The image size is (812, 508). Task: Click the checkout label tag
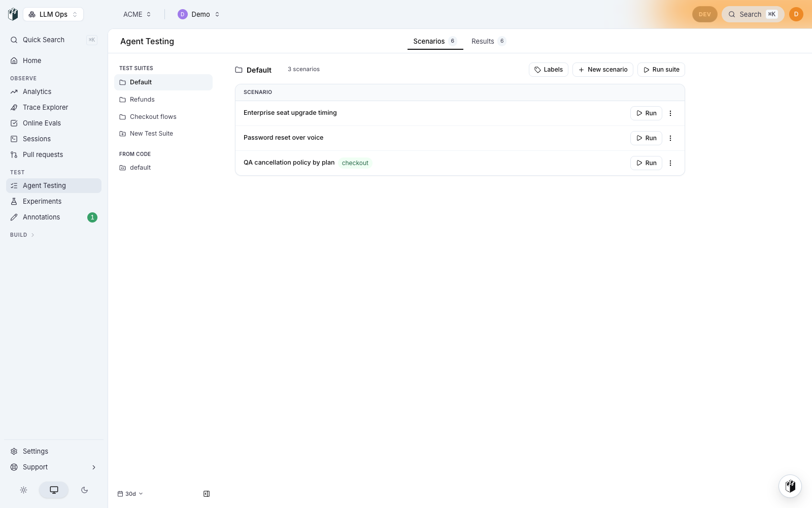click(x=355, y=163)
